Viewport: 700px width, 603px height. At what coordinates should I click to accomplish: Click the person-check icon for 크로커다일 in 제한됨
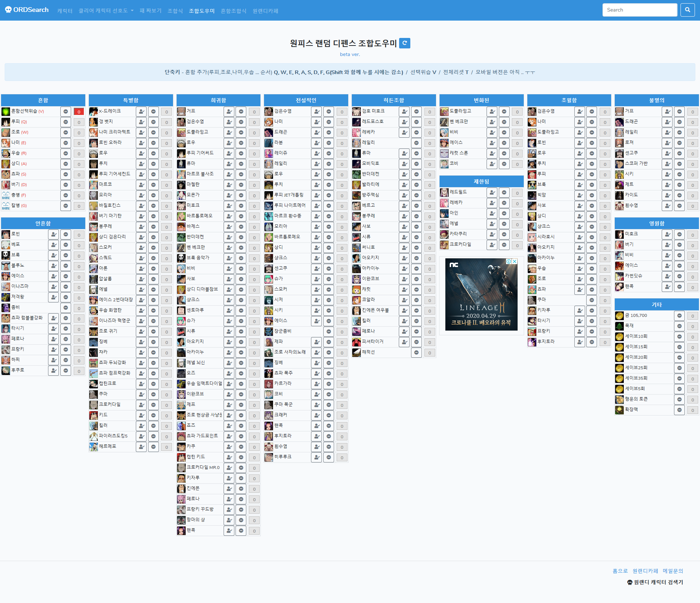492,245
